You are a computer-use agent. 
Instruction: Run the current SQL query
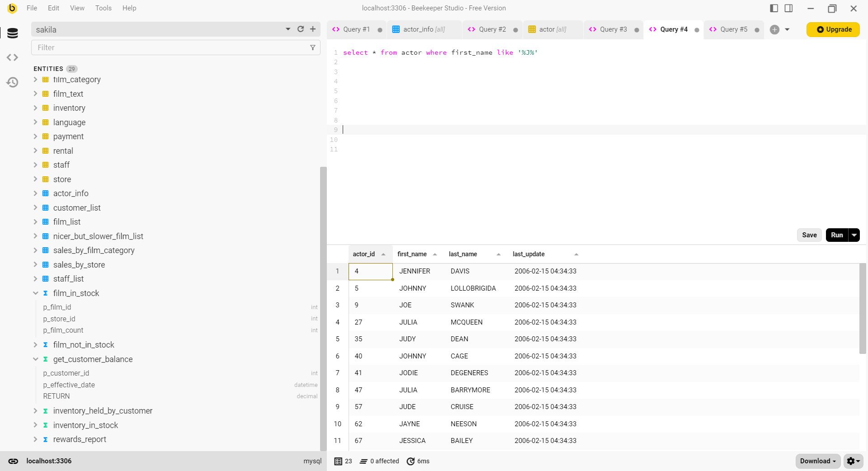pos(836,235)
